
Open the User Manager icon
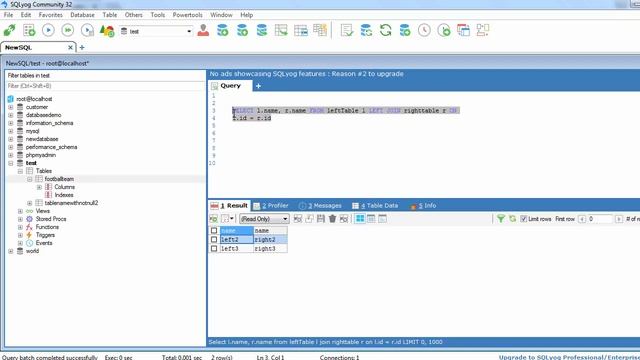coord(203,31)
